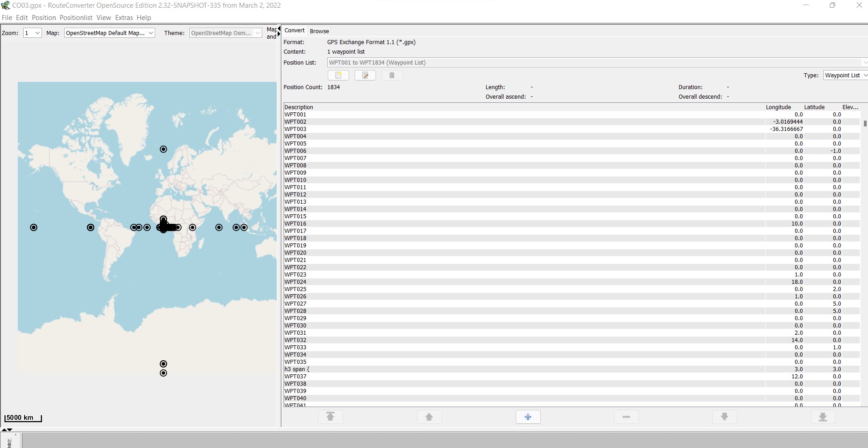Open the Extras menu
The image size is (868, 448).
tap(124, 18)
